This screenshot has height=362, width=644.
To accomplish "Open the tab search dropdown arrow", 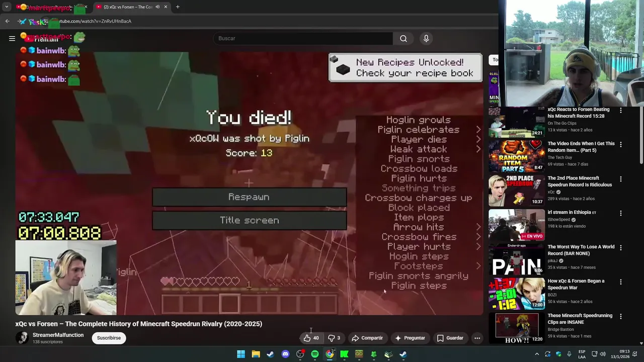I will [x=7, y=7].
